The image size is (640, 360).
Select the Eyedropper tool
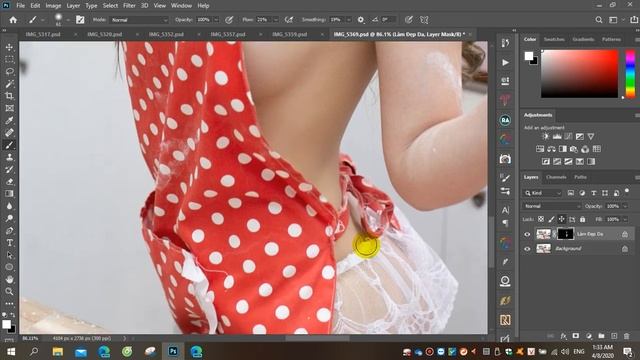coord(9,121)
